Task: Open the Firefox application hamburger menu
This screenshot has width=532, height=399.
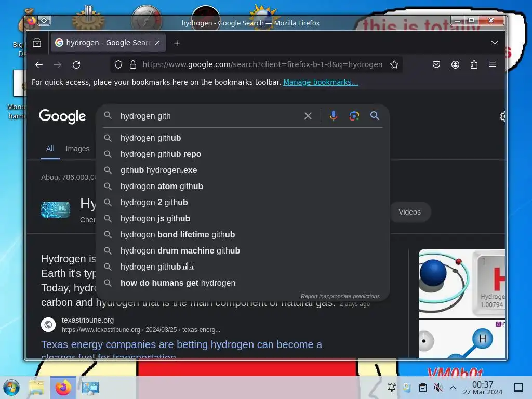Action: click(x=493, y=64)
